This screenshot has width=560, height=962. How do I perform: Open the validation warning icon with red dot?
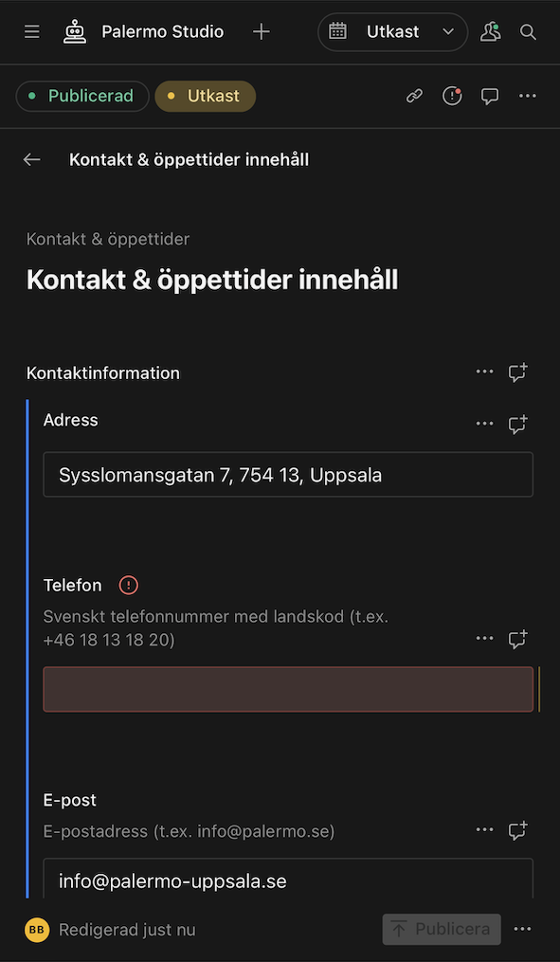pos(452,96)
